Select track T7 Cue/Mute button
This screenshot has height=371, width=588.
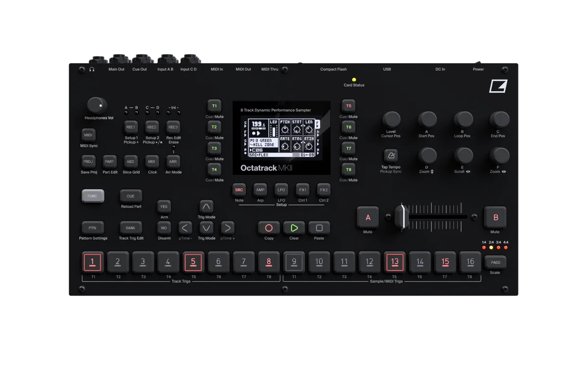click(x=348, y=148)
